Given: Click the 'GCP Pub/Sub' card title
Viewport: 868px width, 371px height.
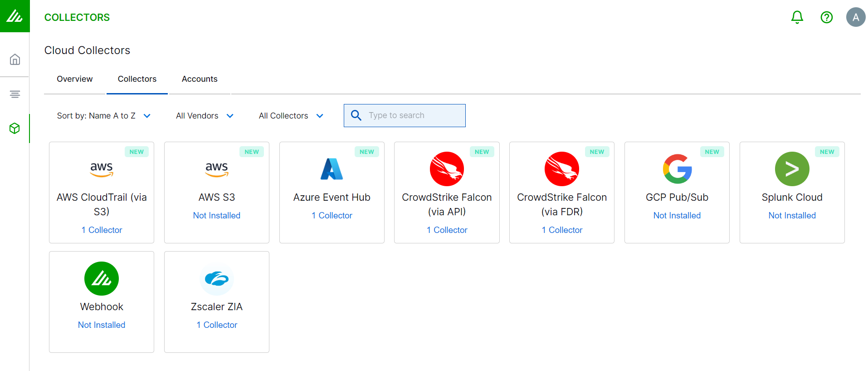Looking at the screenshot, I should tap(677, 197).
